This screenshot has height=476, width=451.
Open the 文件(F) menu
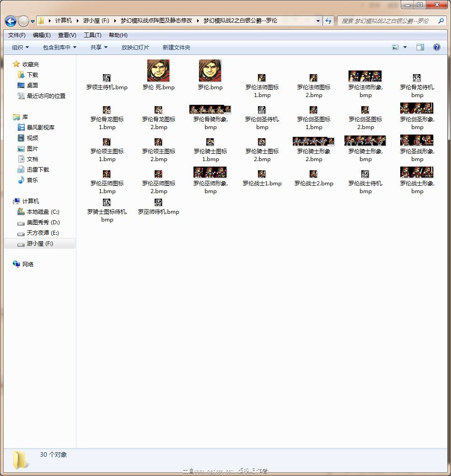click(17, 35)
